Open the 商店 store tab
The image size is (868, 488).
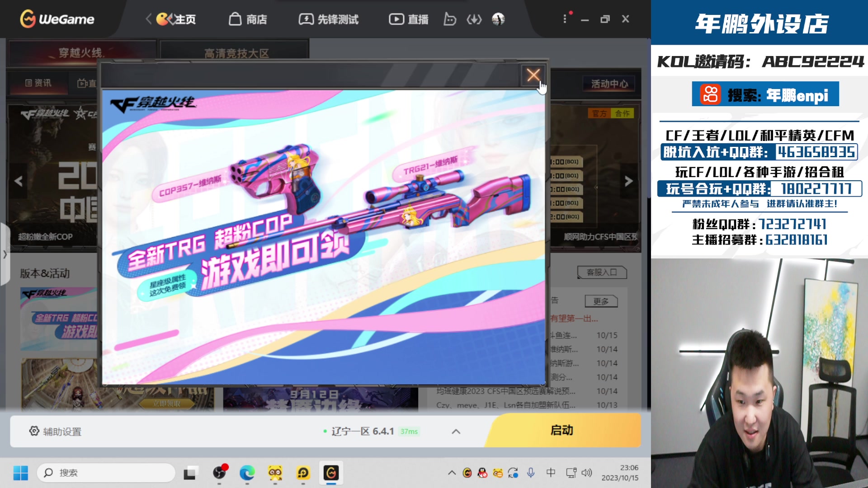(x=248, y=19)
